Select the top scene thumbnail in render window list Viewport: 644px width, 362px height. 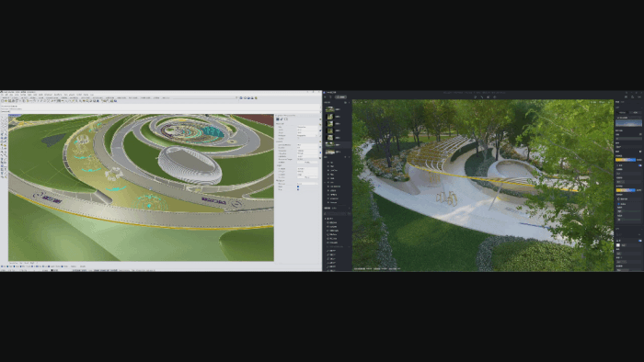pos(329,109)
